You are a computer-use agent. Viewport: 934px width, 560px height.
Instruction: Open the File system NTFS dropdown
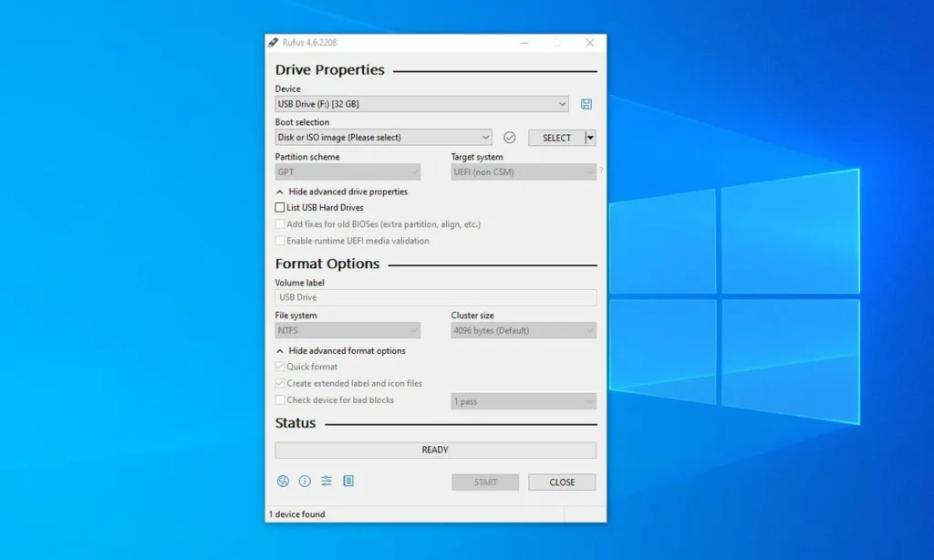click(x=348, y=330)
